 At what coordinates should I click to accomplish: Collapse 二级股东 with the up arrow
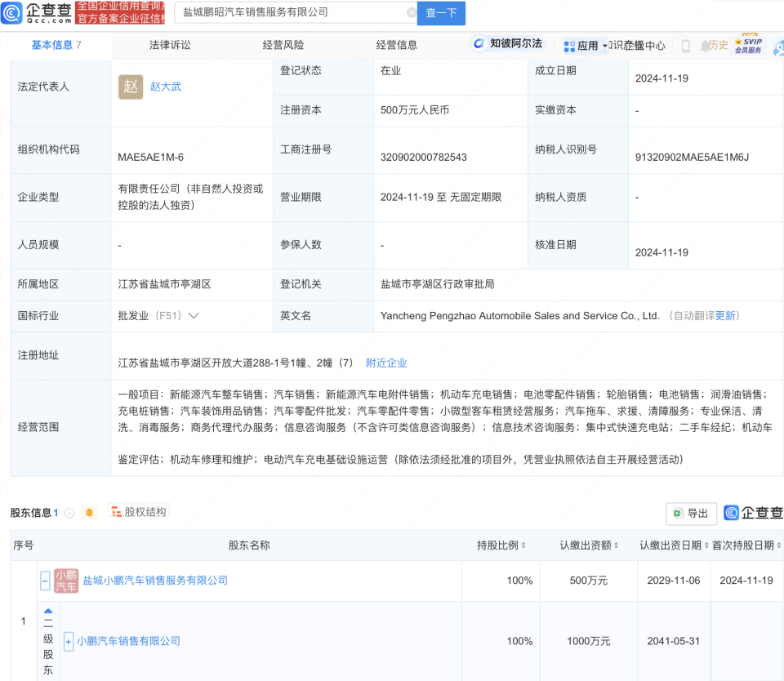point(48,611)
